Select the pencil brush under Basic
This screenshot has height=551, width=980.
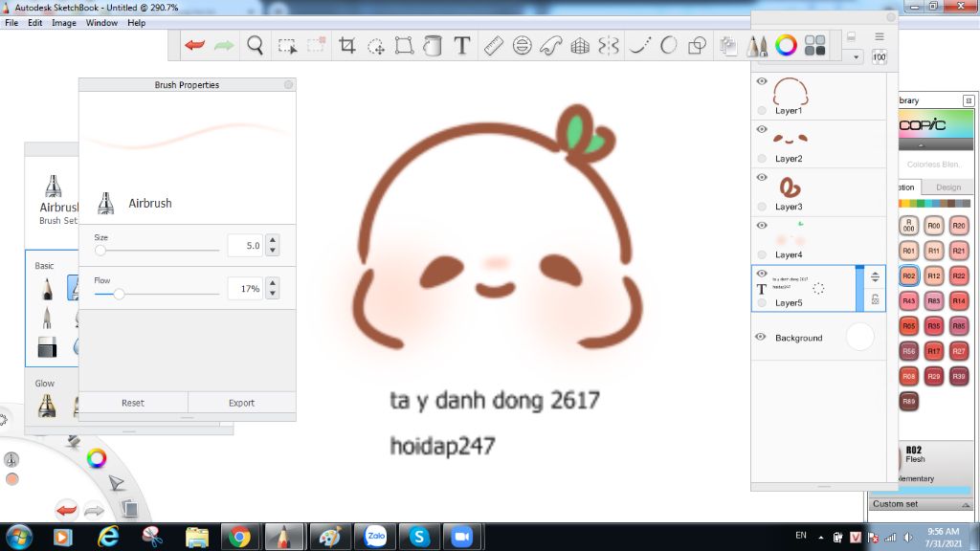(x=48, y=289)
